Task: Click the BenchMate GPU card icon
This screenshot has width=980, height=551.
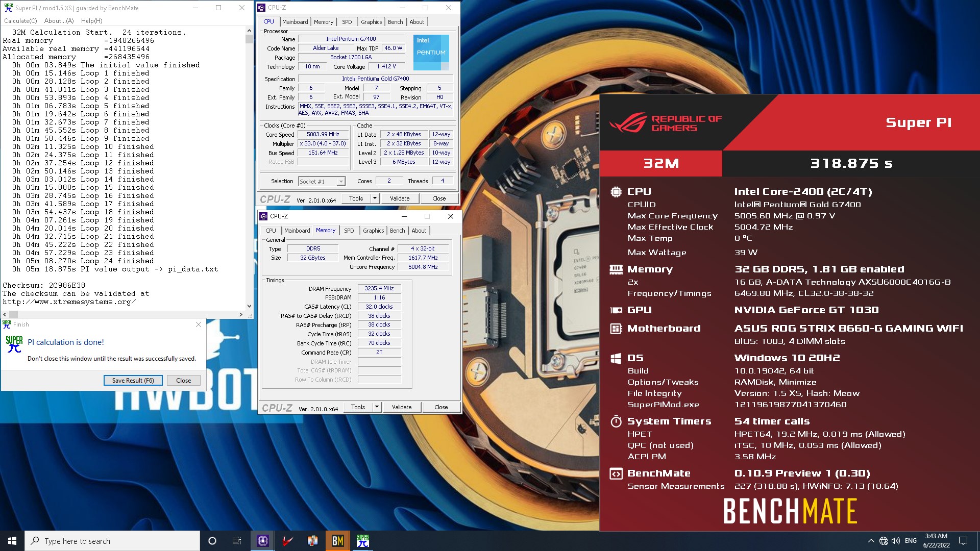Action: tap(616, 310)
